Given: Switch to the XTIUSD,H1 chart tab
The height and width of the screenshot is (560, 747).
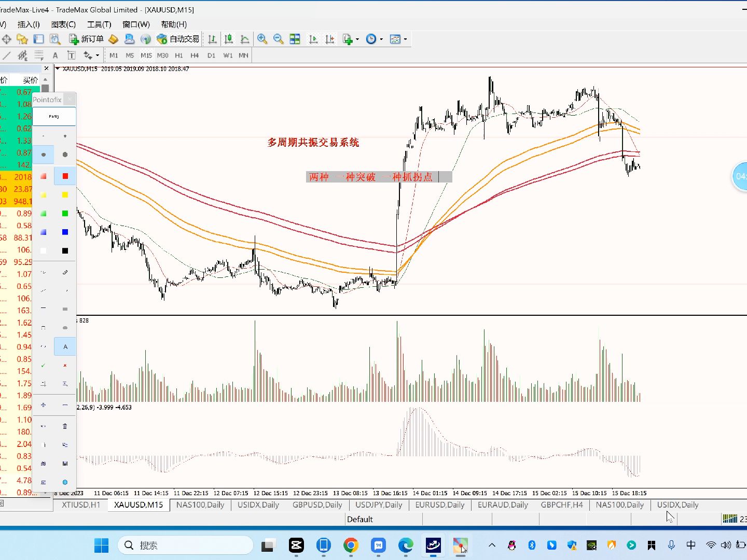Looking at the screenshot, I should pyautogui.click(x=81, y=505).
